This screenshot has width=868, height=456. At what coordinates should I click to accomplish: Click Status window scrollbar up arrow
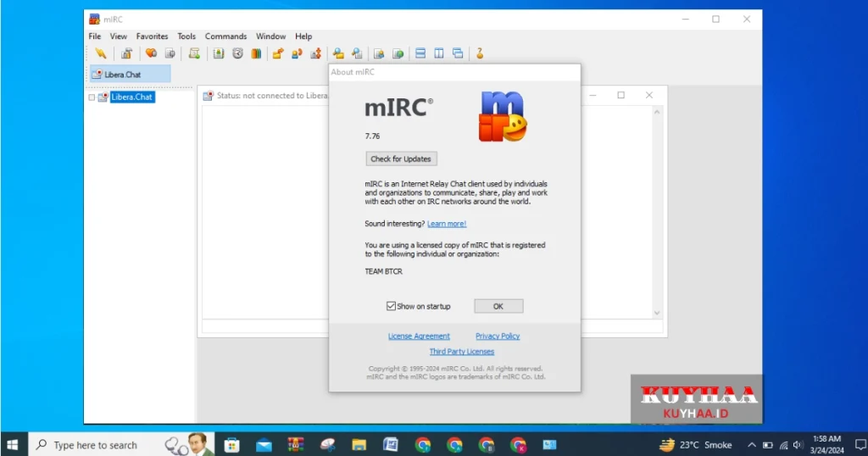click(657, 112)
